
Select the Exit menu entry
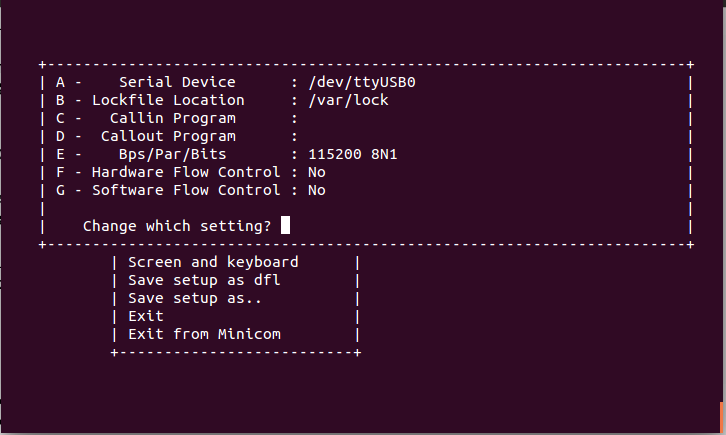pyautogui.click(x=146, y=316)
